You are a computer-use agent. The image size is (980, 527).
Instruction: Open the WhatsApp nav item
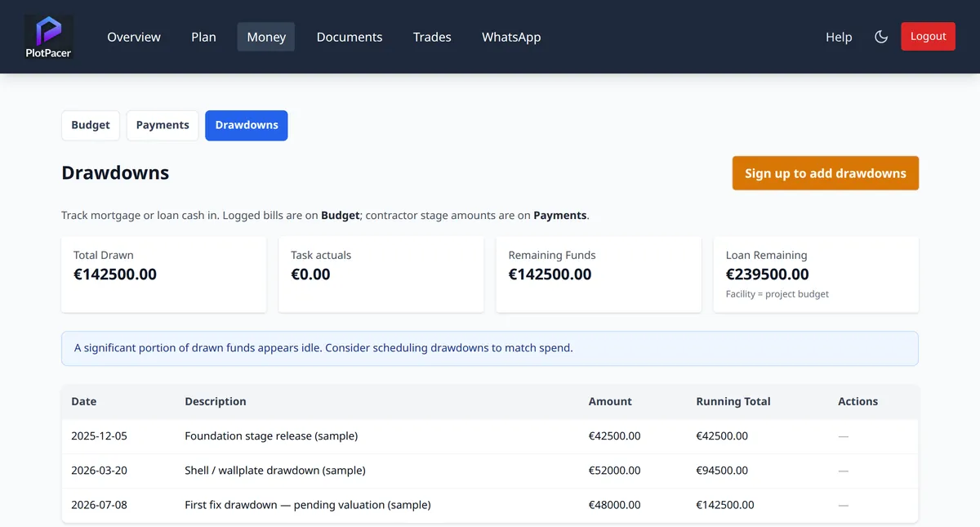click(x=511, y=37)
